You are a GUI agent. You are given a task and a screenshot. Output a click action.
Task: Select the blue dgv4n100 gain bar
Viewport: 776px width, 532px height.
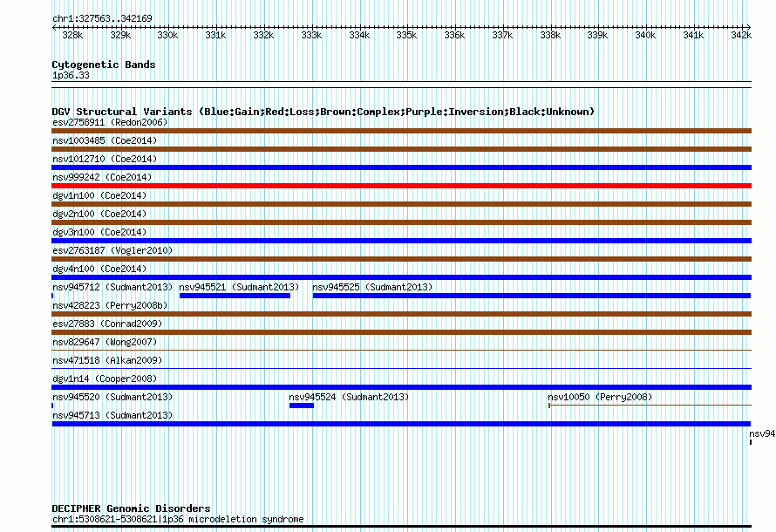coord(401,277)
